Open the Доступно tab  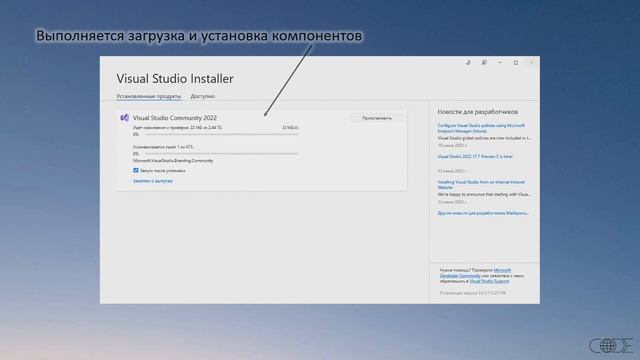pyautogui.click(x=202, y=96)
